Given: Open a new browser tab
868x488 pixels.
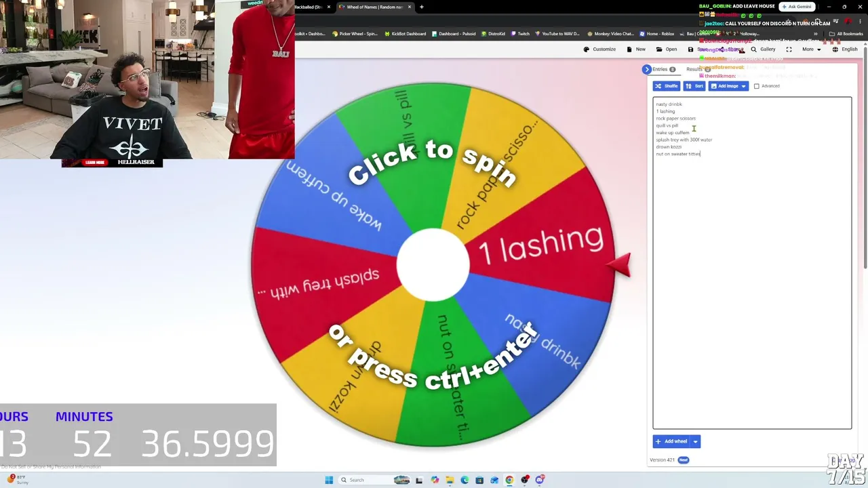Looking at the screenshot, I should click(x=421, y=7).
